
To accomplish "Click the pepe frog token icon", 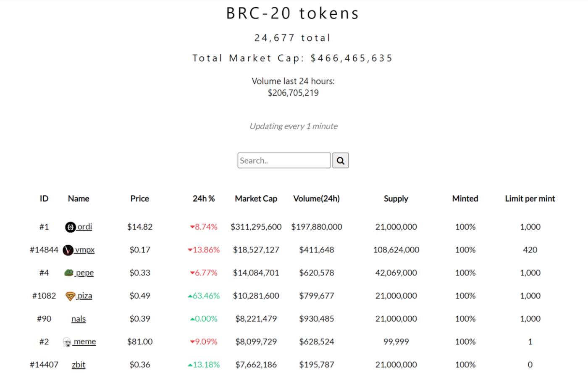I will pos(69,273).
